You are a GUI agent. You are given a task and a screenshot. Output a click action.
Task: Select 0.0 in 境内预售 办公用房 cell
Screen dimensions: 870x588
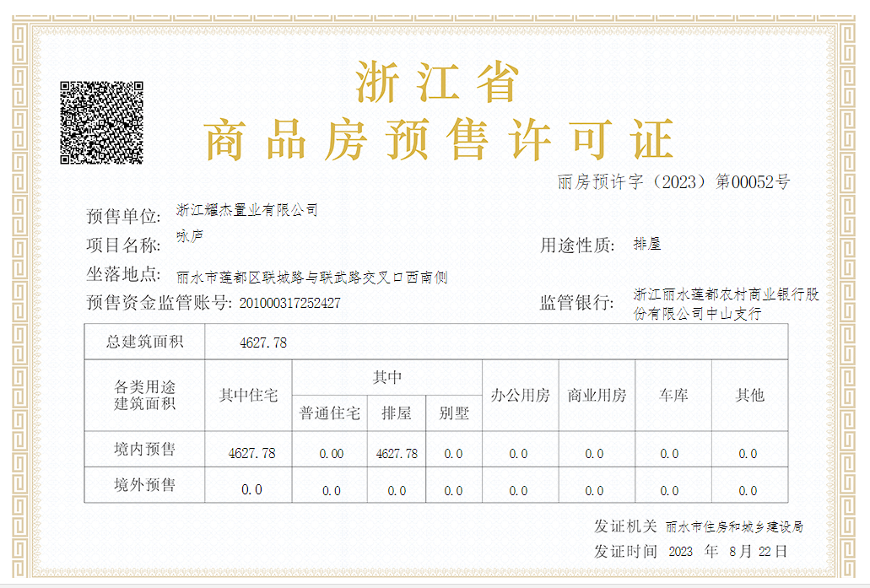518,454
